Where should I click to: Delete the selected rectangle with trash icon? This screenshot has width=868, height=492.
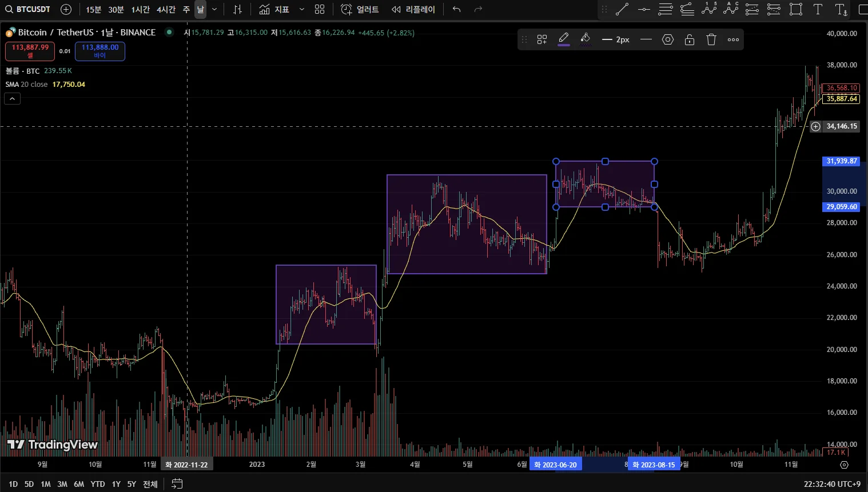click(x=711, y=39)
